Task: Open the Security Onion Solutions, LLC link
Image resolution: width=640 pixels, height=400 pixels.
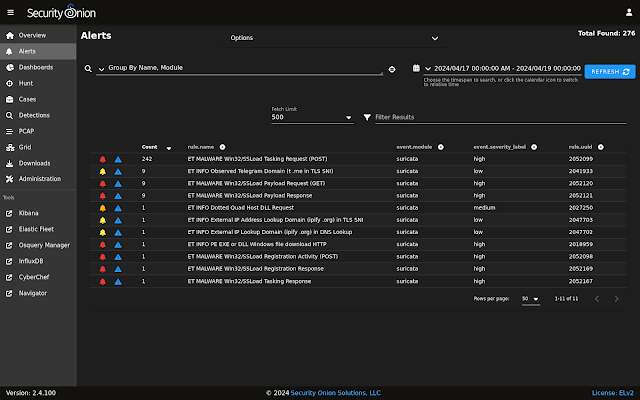Action: click(336, 393)
